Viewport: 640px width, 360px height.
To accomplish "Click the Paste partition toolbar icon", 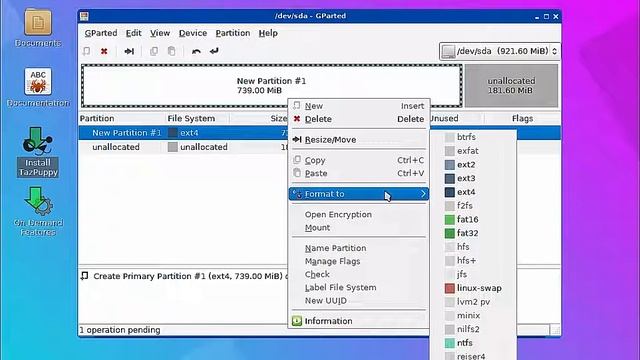I will (171, 51).
